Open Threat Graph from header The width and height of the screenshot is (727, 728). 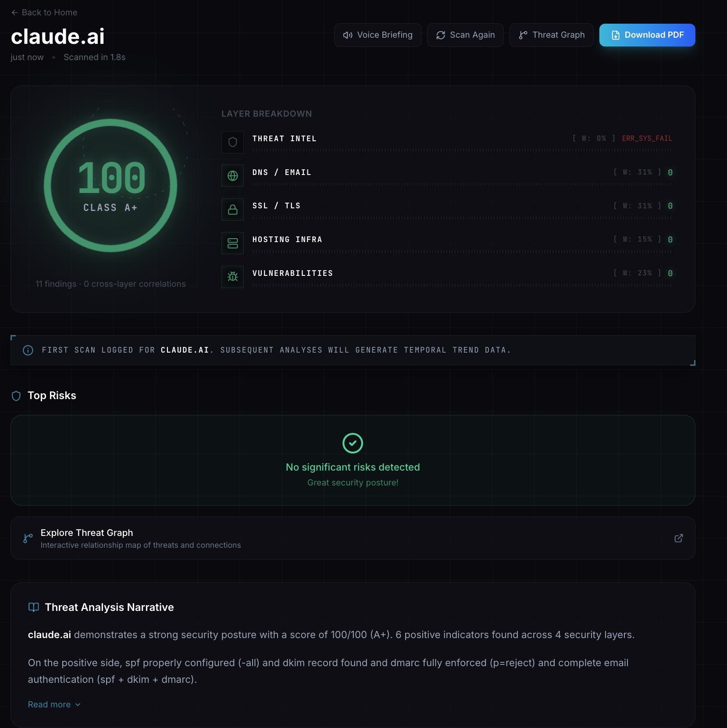click(x=552, y=35)
